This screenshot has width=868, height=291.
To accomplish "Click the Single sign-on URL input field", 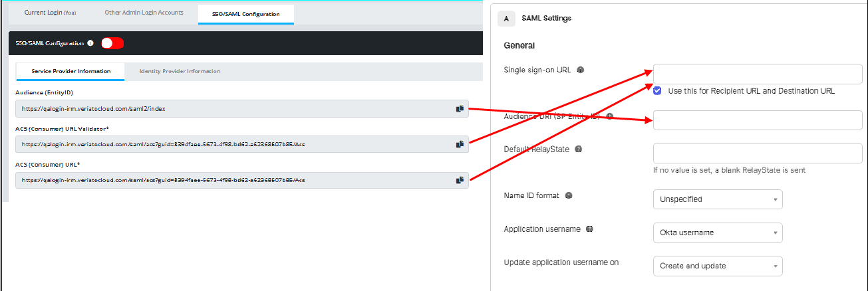I will coord(758,74).
